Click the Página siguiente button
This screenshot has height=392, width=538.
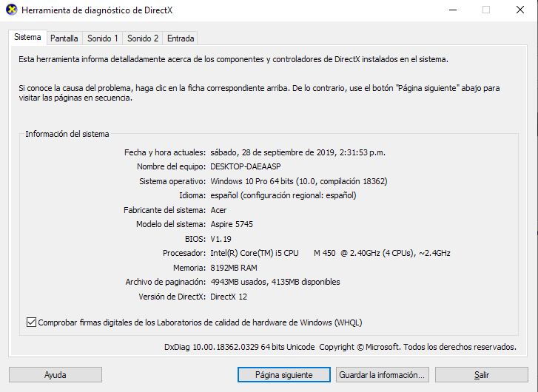pyautogui.click(x=283, y=375)
